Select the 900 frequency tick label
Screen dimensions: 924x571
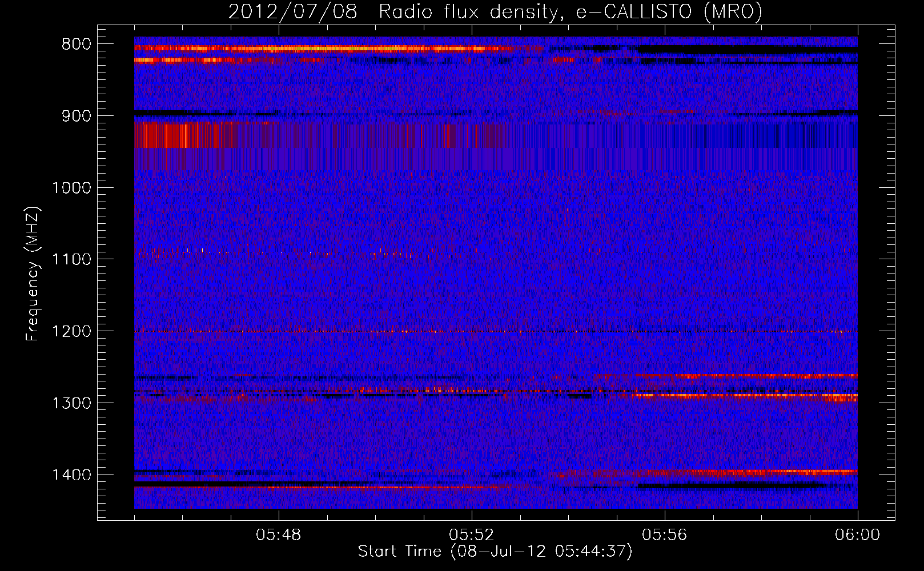coord(77,116)
